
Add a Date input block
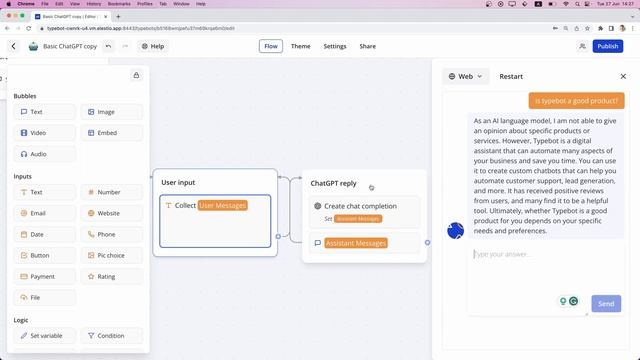pyautogui.click(x=44, y=235)
